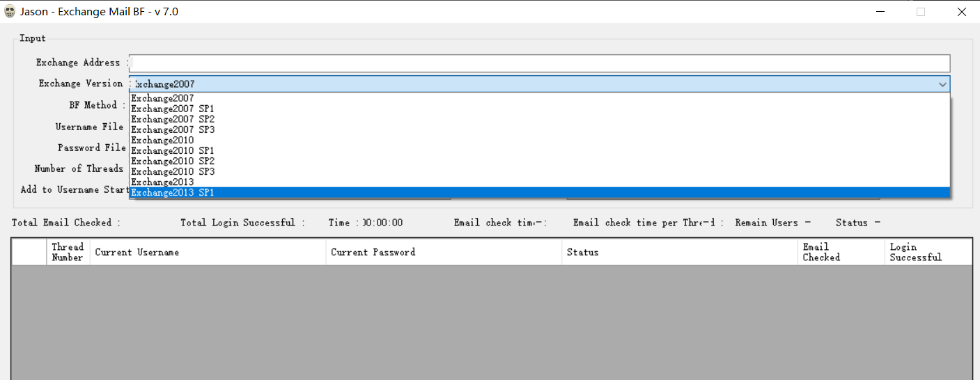Image resolution: width=980 pixels, height=380 pixels.
Task: Focus the Exchange Address input field
Action: (540, 63)
